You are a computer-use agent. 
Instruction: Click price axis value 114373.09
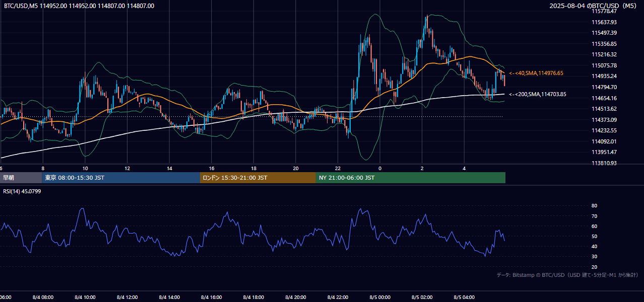tap(604, 120)
